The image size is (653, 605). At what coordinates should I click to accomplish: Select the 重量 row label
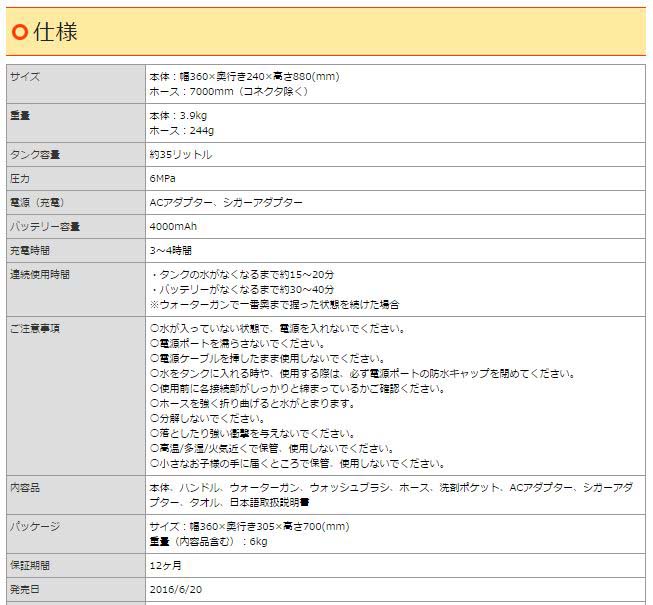point(20,115)
